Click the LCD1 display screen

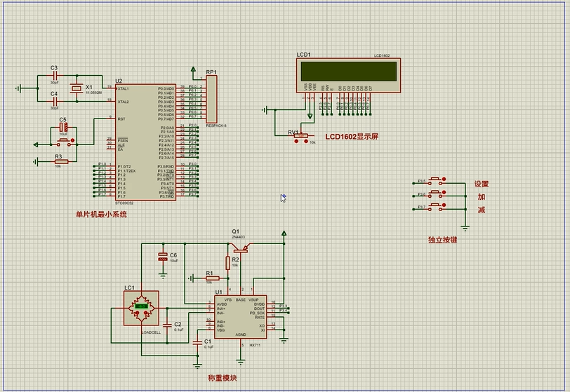pyautogui.click(x=347, y=70)
